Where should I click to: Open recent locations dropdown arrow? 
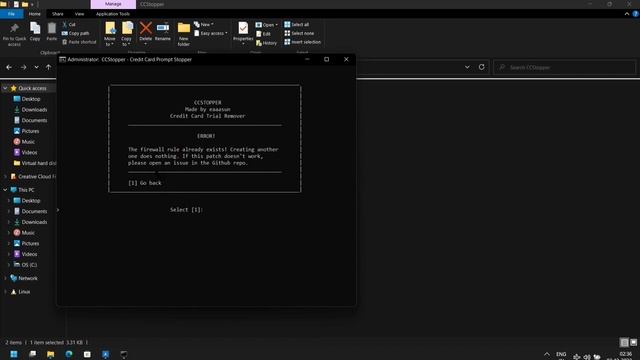point(36,67)
